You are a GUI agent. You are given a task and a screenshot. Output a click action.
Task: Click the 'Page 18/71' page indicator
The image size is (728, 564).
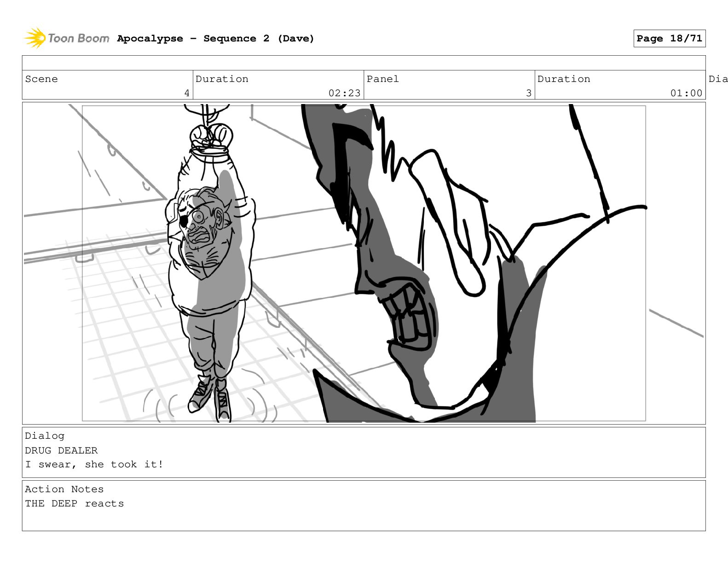pos(669,39)
